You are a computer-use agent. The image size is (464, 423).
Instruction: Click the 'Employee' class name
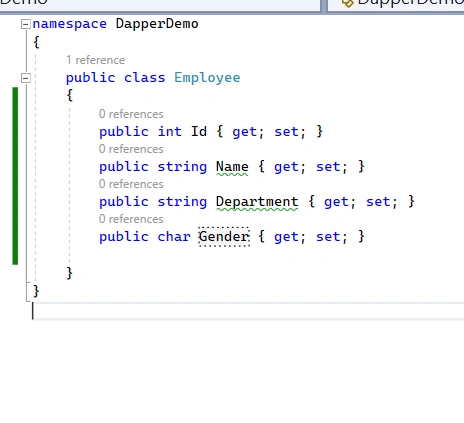(207, 78)
